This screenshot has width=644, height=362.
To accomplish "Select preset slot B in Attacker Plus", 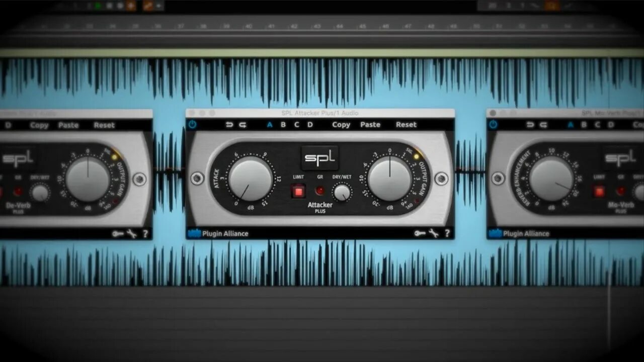I will [283, 125].
